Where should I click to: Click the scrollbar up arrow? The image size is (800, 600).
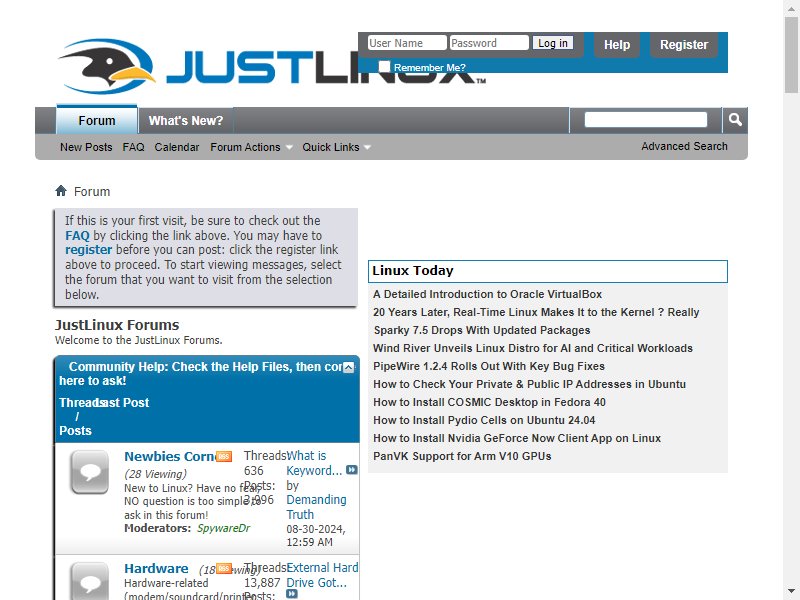pos(791,7)
